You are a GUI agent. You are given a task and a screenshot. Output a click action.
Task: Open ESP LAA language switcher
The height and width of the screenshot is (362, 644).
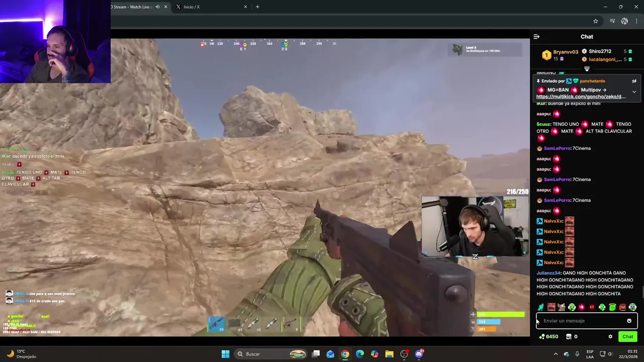coord(590,354)
